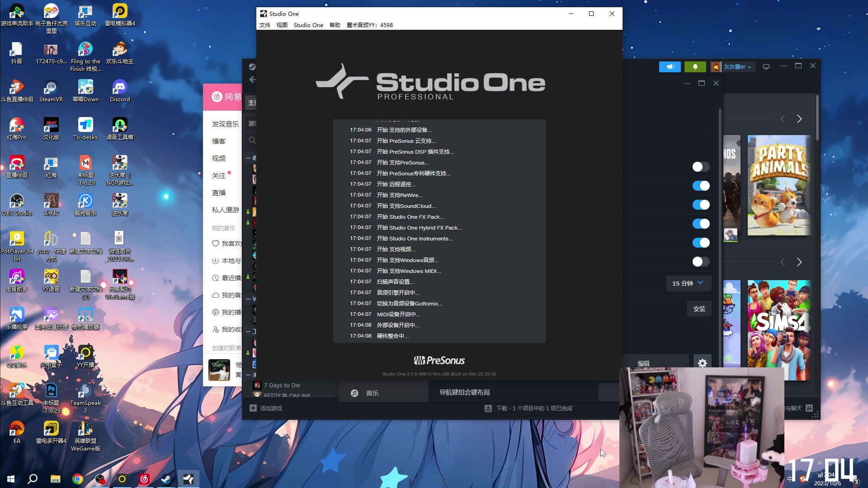Screen dimensions: 868x488
Task: Select 视频 in NetEase Music sidebar
Action: tap(219, 158)
